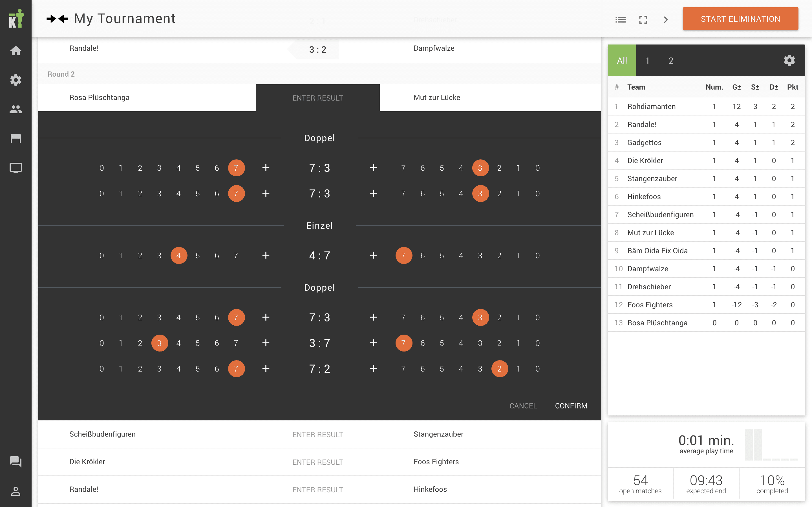Click the Confirm button

point(571,406)
